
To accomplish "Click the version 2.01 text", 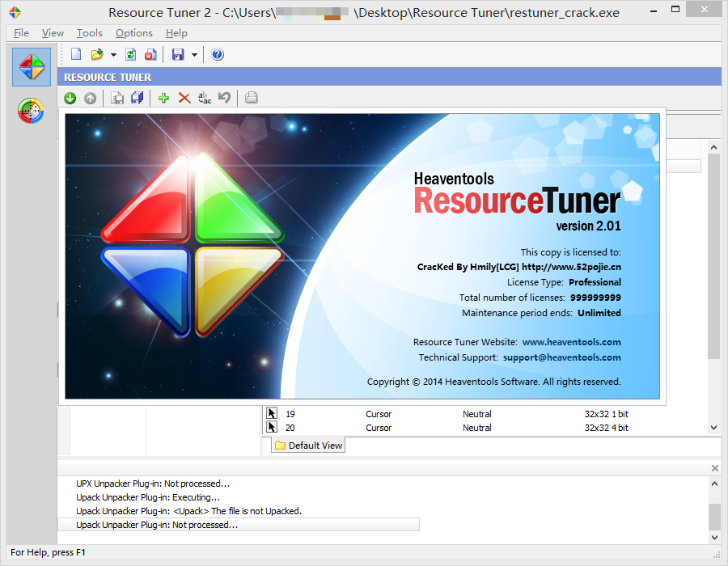I will click(588, 226).
